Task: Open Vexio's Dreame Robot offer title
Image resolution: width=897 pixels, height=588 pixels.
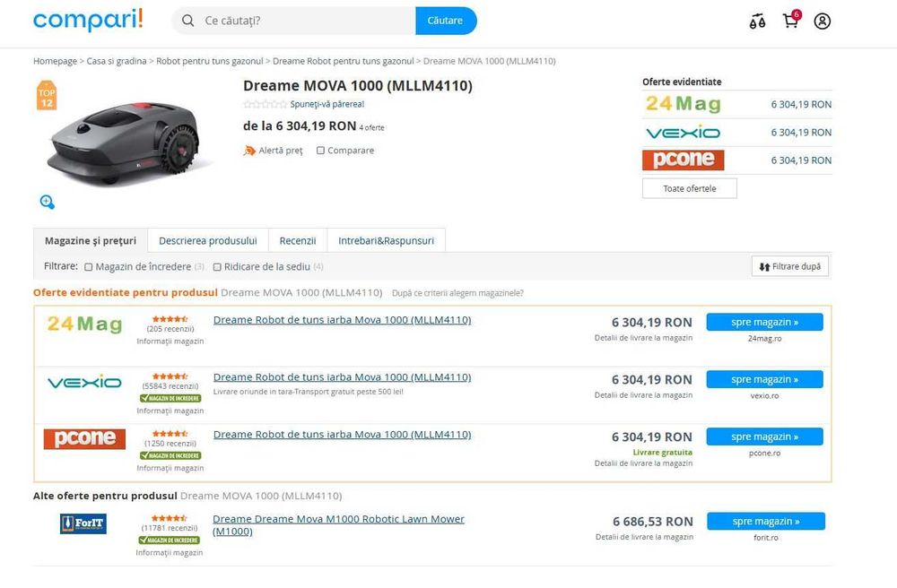Action: tap(342, 377)
